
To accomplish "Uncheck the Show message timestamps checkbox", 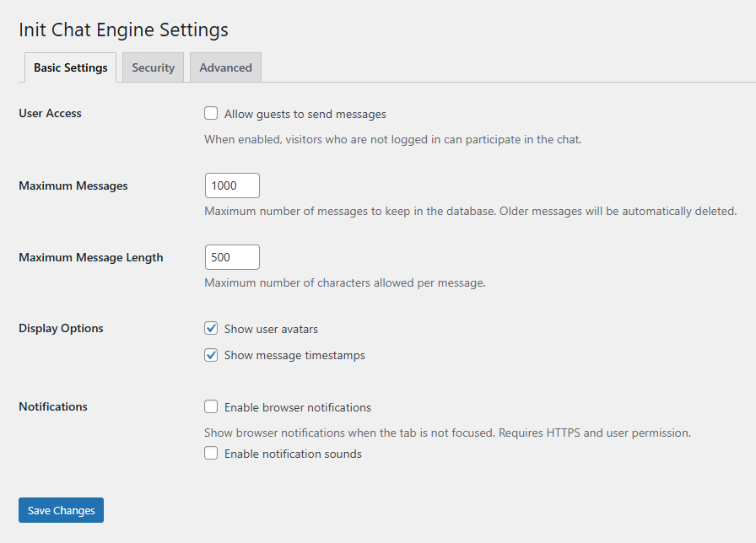I will 211,355.
